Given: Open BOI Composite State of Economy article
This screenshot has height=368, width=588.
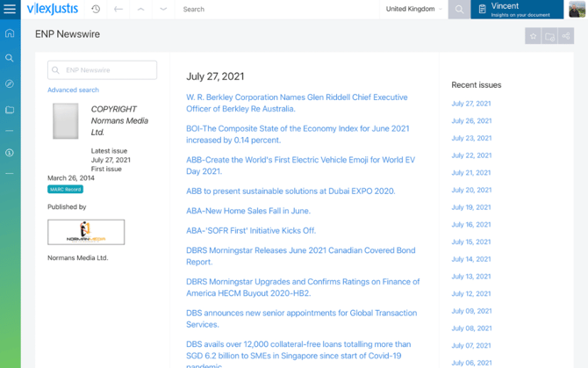Looking at the screenshot, I should click(x=298, y=134).
